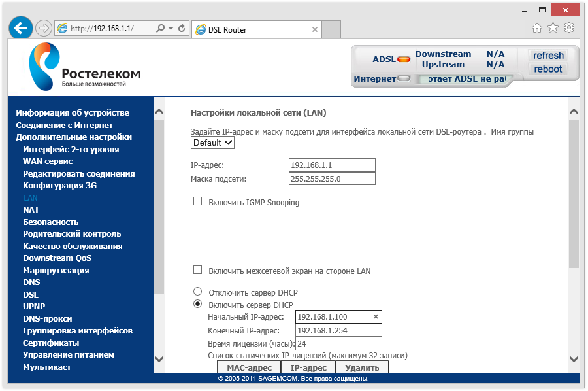Open 'Дополнительные настройки' menu

coord(74,137)
